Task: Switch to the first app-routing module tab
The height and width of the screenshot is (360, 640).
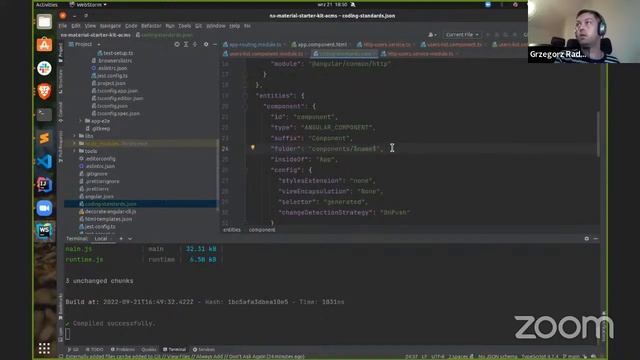Action: click(255, 44)
